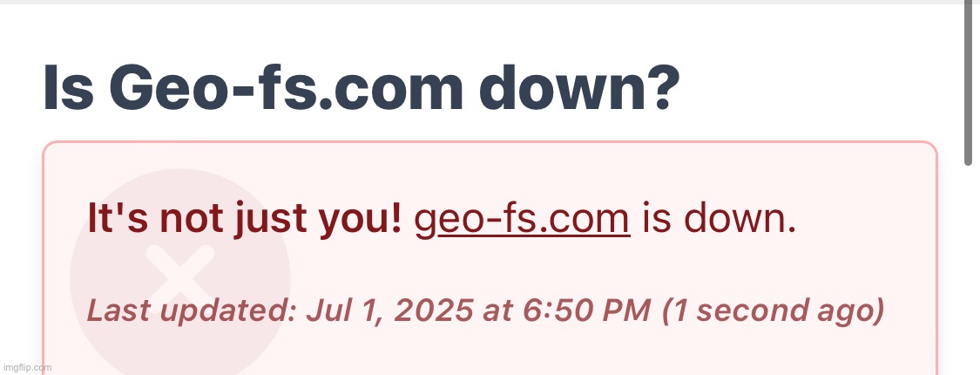Click the bold 'It's not just you!' text
Image resolution: width=980 pixels, height=375 pixels.
[245, 219]
